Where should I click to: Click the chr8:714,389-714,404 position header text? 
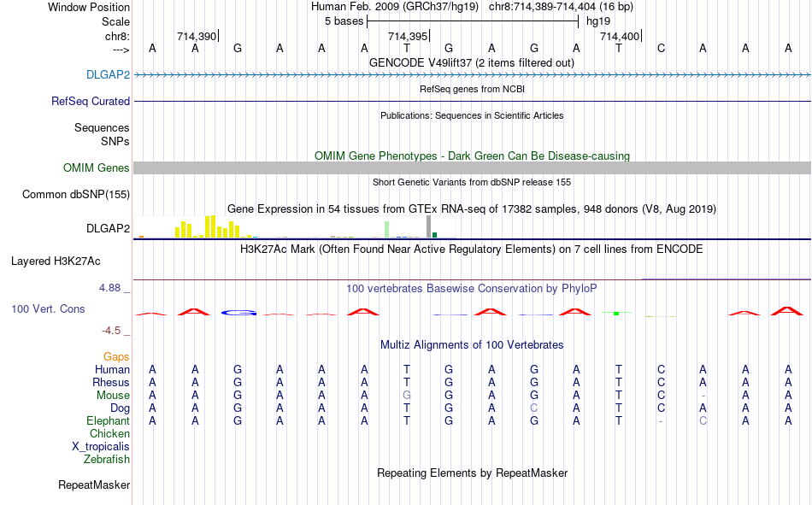pos(561,7)
